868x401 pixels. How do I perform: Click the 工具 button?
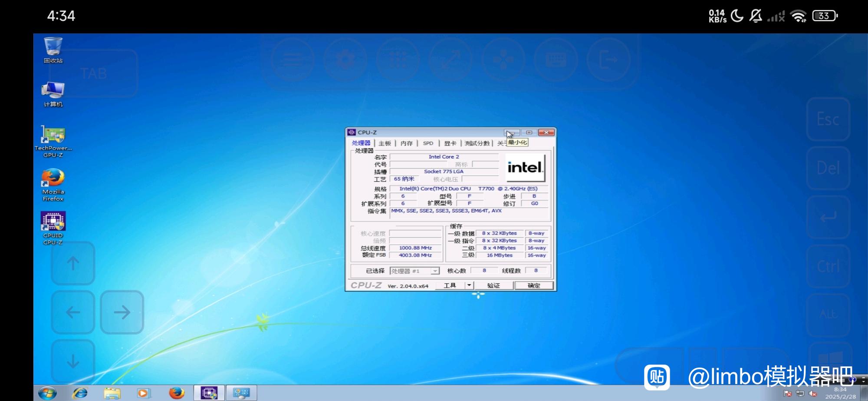tap(450, 285)
